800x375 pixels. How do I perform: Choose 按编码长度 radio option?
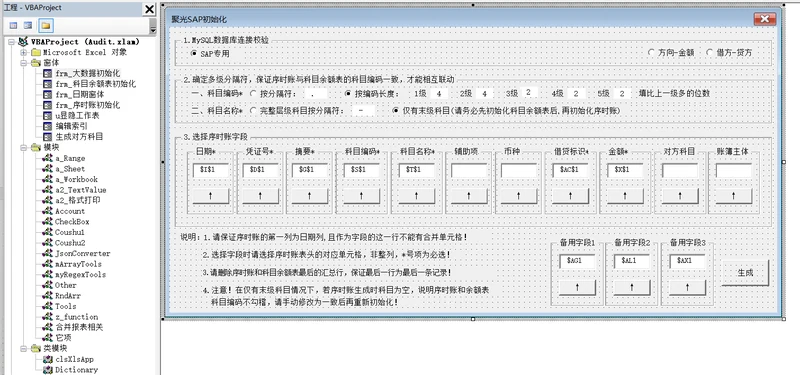tap(348, 94)
